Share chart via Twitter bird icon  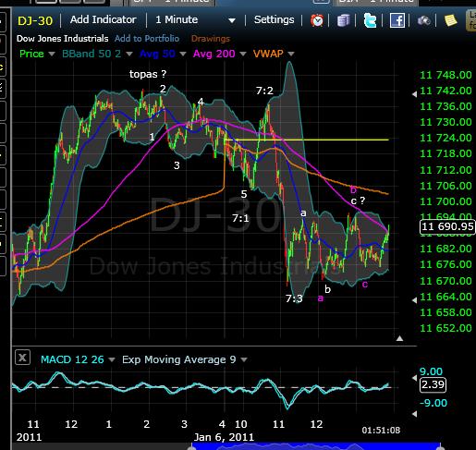[x=370, y=20]
